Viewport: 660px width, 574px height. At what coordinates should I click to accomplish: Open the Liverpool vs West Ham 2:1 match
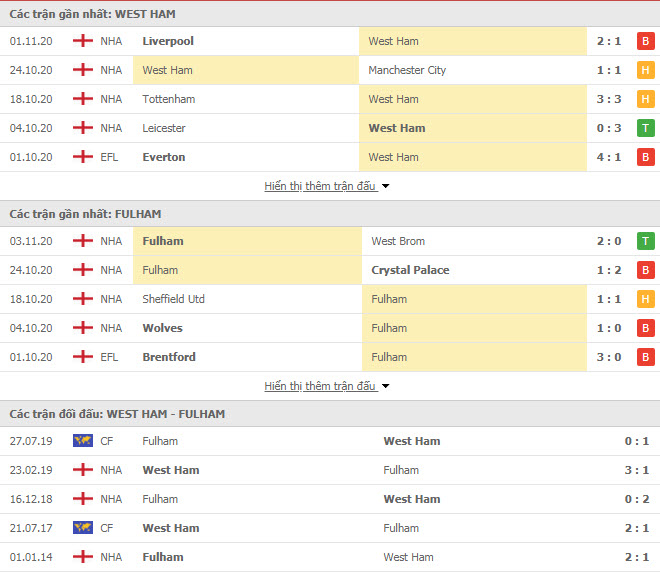pyautogui.click(x=330, y=41)
